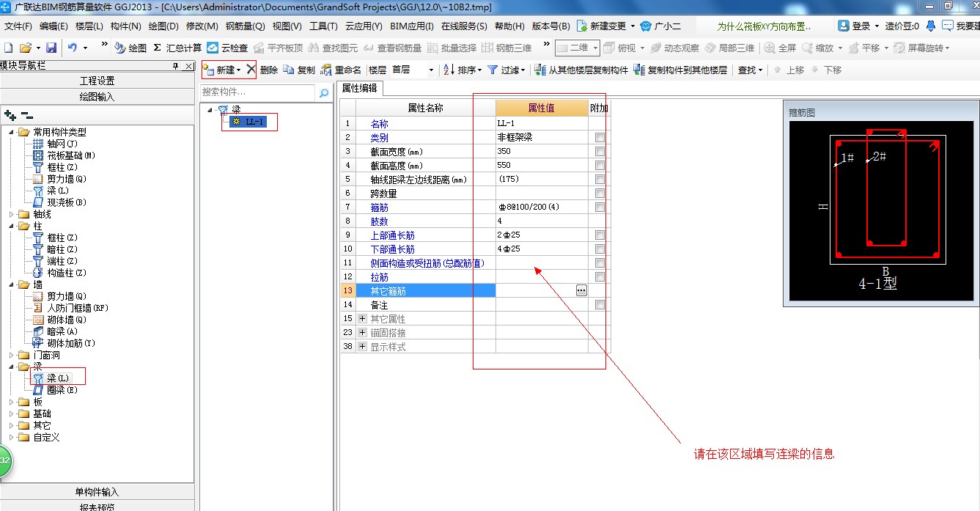Viewport: 980px width, 511px height.
Task: Open the 帮助(H) menu
Action: tap(509, 26)
